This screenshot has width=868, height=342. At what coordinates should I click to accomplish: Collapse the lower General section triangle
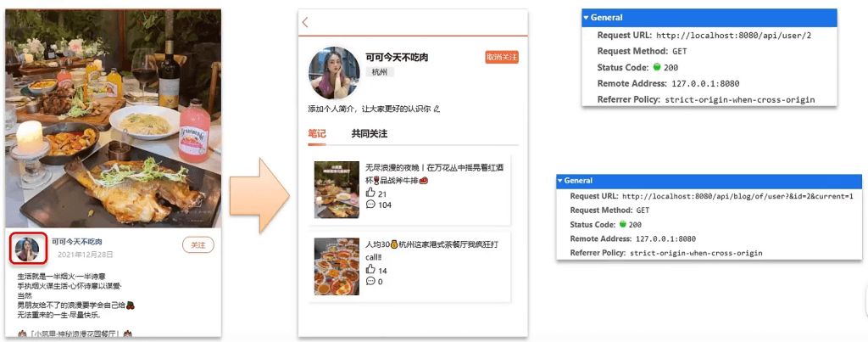click(x=559, y=181)
